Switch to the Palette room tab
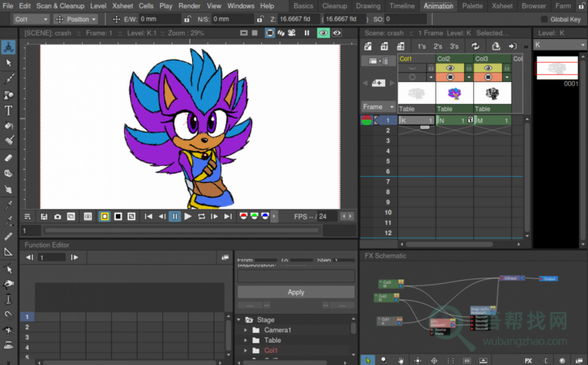This screenshot has height=365, width=588. [472, 5]
